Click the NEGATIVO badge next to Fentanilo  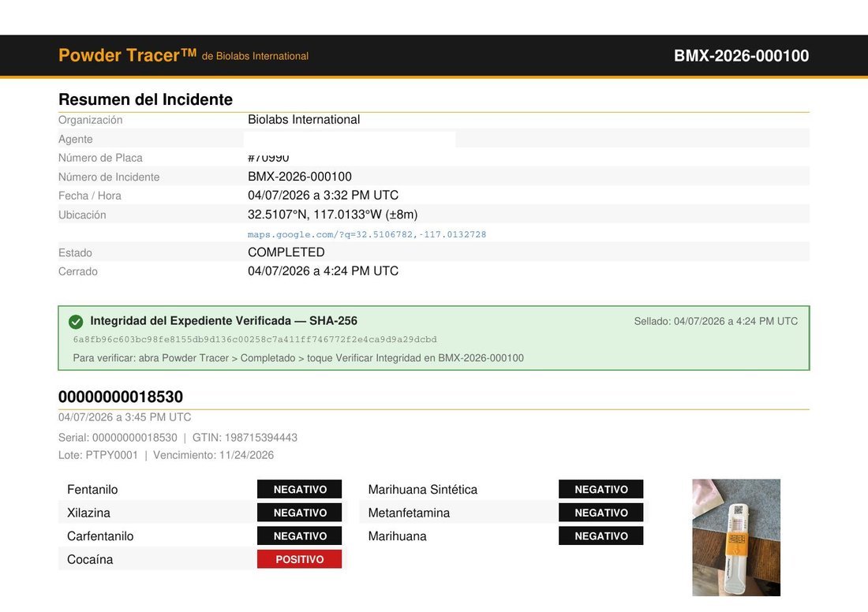(300, 489)
